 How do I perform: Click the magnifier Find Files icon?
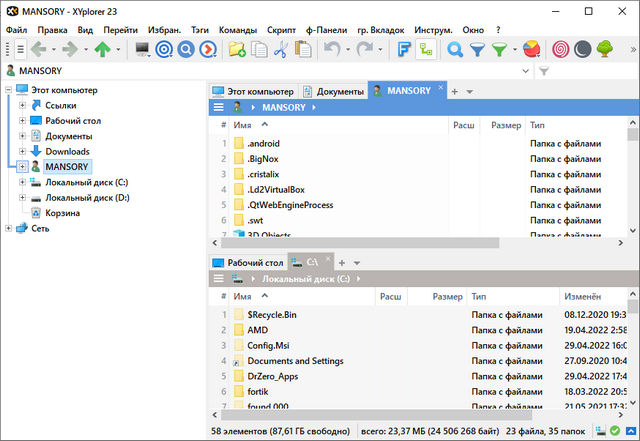[x=455, y=48]
